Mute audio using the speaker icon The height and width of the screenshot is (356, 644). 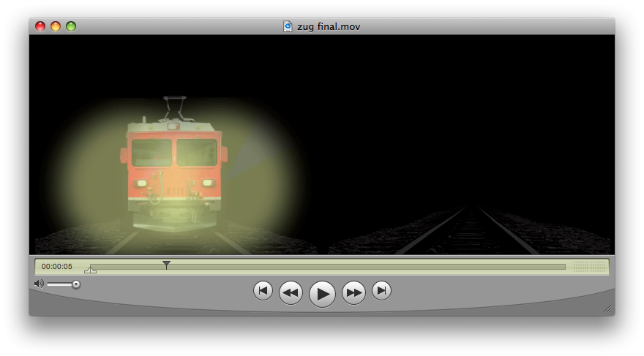coord(39,284)
